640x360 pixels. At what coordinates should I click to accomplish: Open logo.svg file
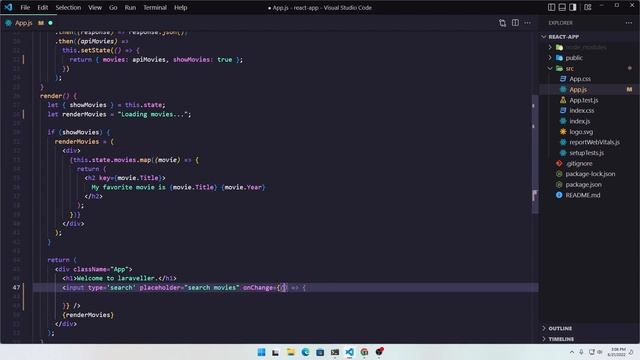(x=581, y=132)
